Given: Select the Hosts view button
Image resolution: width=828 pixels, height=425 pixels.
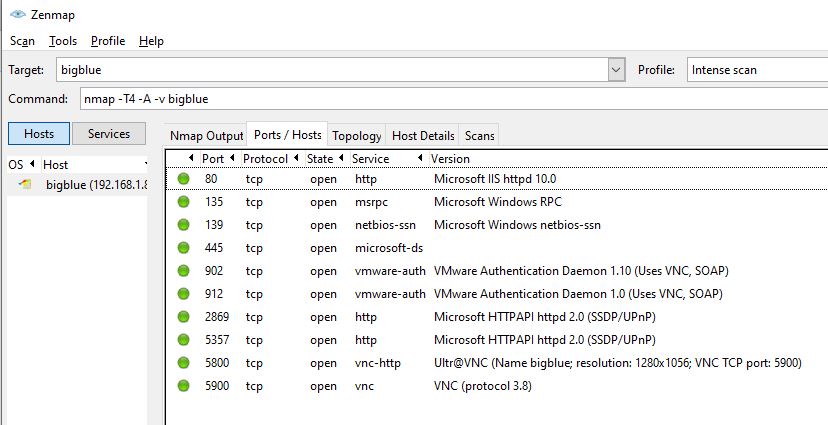Looking at the screenshot, I should point(39,134).
